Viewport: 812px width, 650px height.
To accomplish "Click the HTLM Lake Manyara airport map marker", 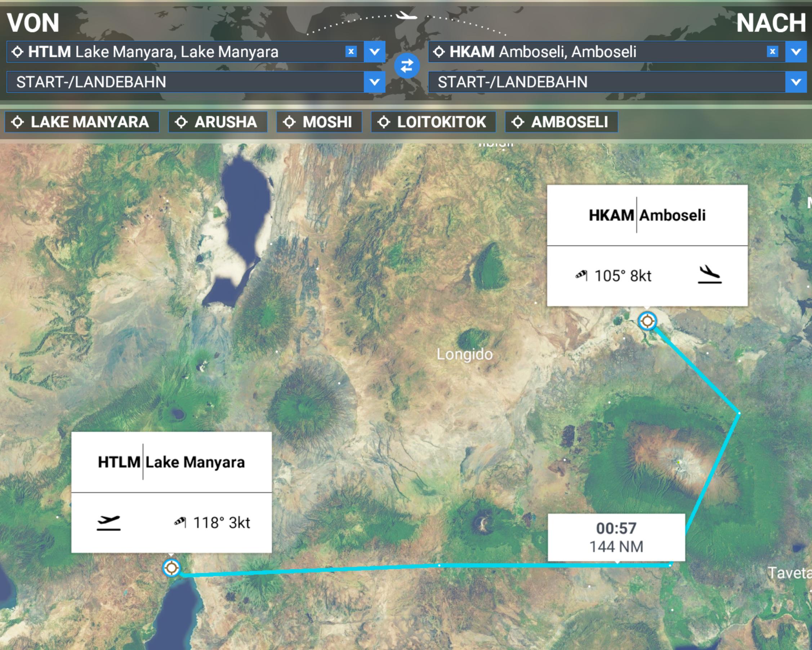I will (x=171, y=568).
